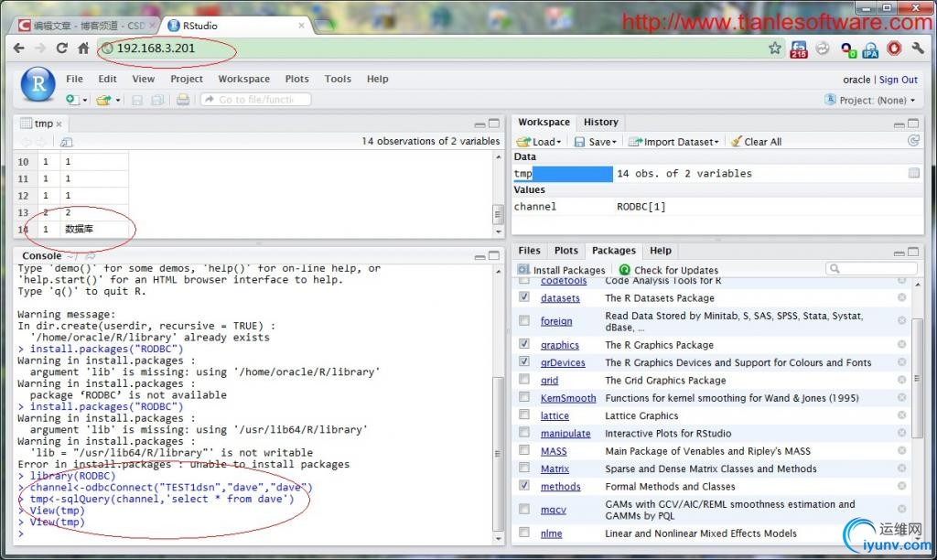Click the Sign Out link
This screenshot has width=937, height=560.
point(898,80)
